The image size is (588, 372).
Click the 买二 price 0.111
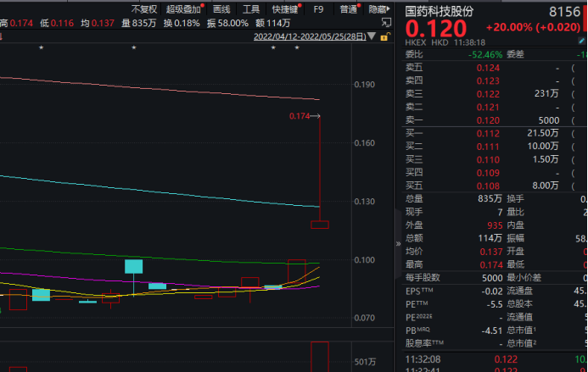pos(488,147)
